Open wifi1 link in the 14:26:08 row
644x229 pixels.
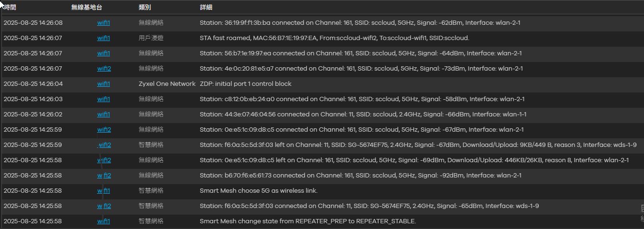click(104, 22)
